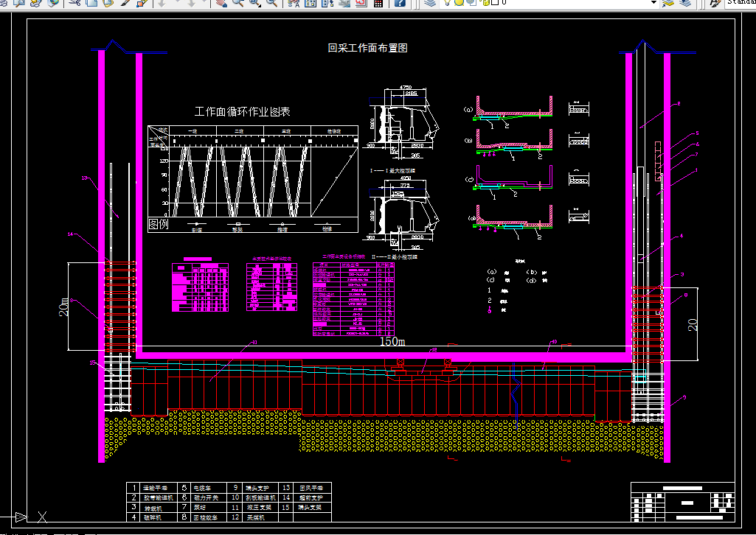The width and height of the screenshot is (756, 535).
Task: Select legend cell 10 刮板输送机
Action: [x=260, y=497]
